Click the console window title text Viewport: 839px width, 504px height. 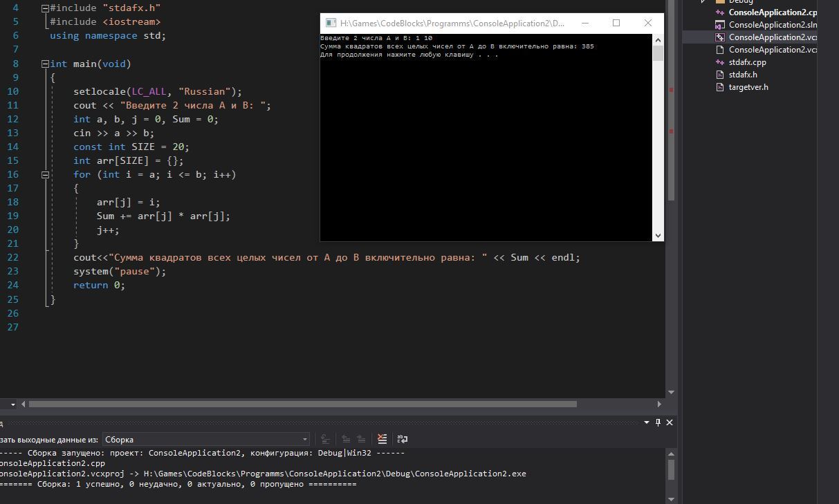tap(452, 23)
